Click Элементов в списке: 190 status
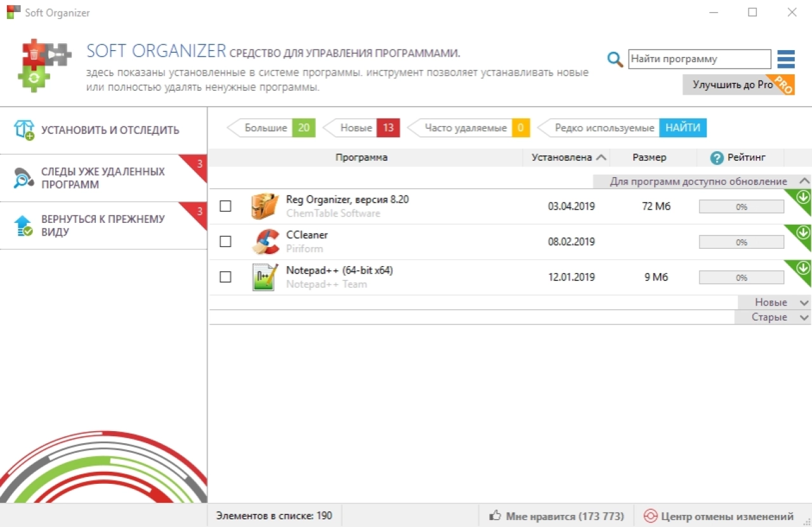812x527 pixels. click(x=274, y=516)
